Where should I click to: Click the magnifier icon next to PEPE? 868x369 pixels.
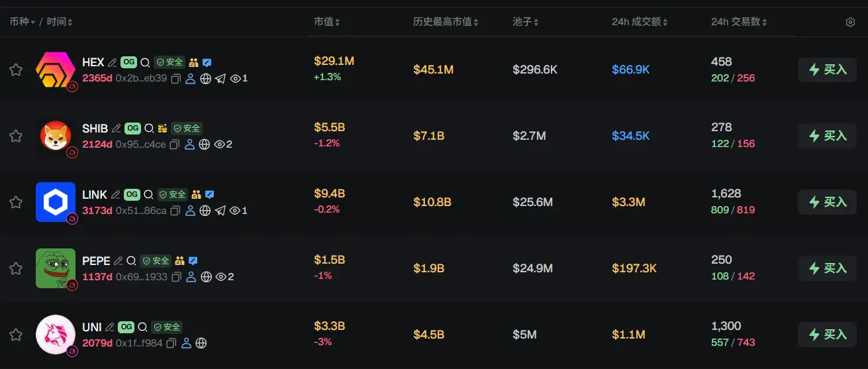click(131, 261)
